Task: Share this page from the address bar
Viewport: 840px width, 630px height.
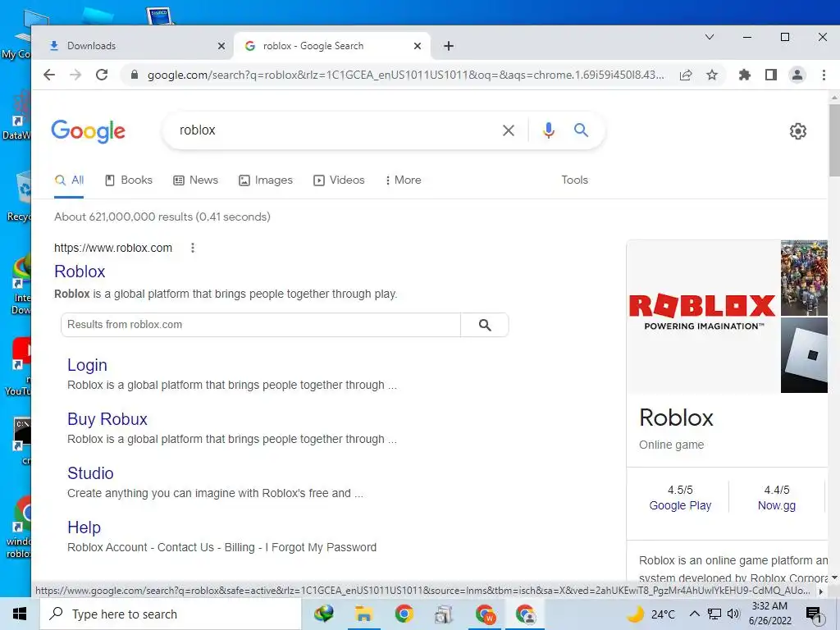Action: (686, 75)
